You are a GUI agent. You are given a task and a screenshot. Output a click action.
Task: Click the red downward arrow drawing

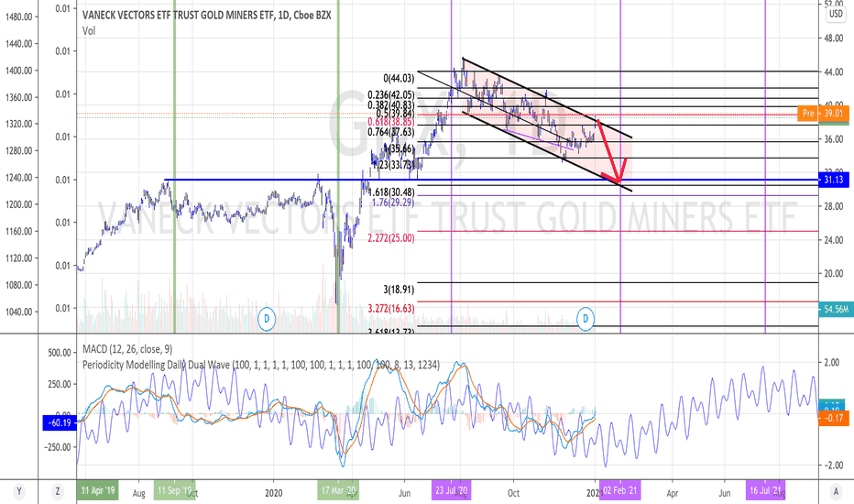609,152
